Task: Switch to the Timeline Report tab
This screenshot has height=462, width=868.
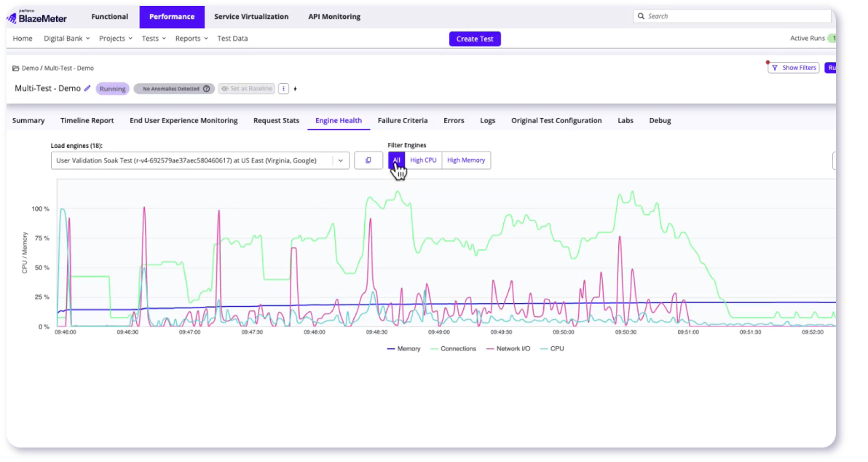Action: [x=87, y=121]
